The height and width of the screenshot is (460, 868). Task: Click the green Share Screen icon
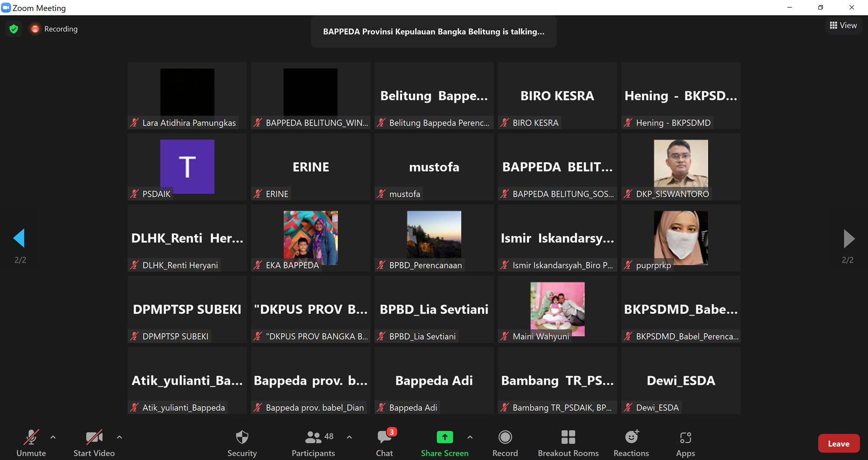tap(444, 437)
